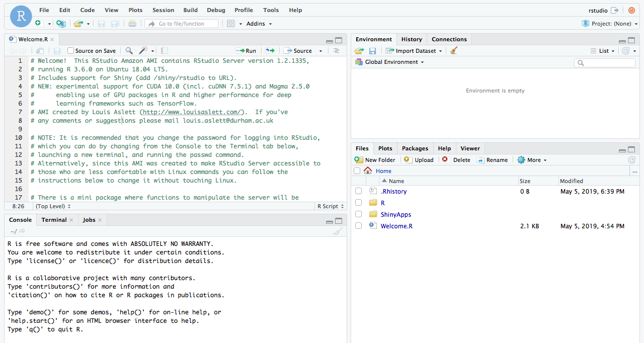Expand the Addins dropdown
The height and width of the screenshot is (343, 644).
click(x=259, y=24)
